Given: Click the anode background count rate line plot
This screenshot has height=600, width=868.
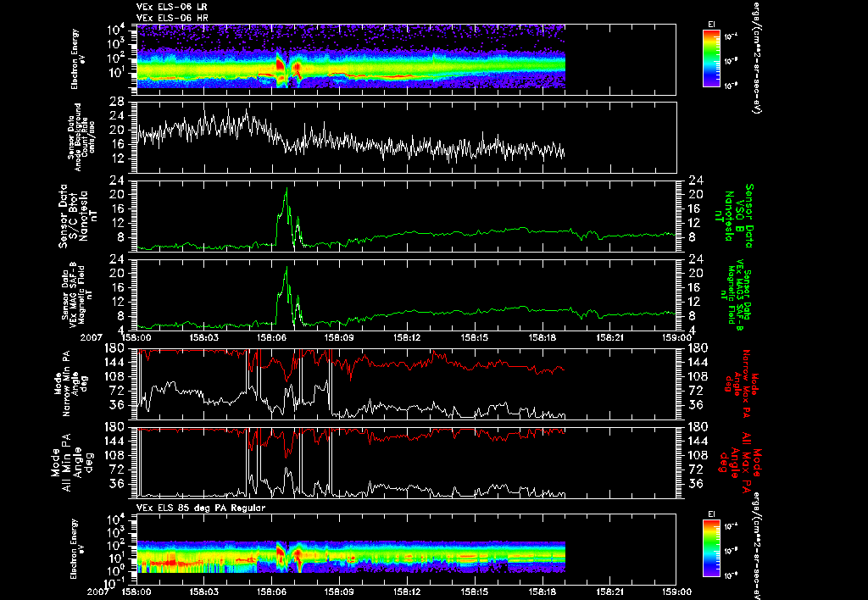Looking at the screenshot, I should [351, 136].
